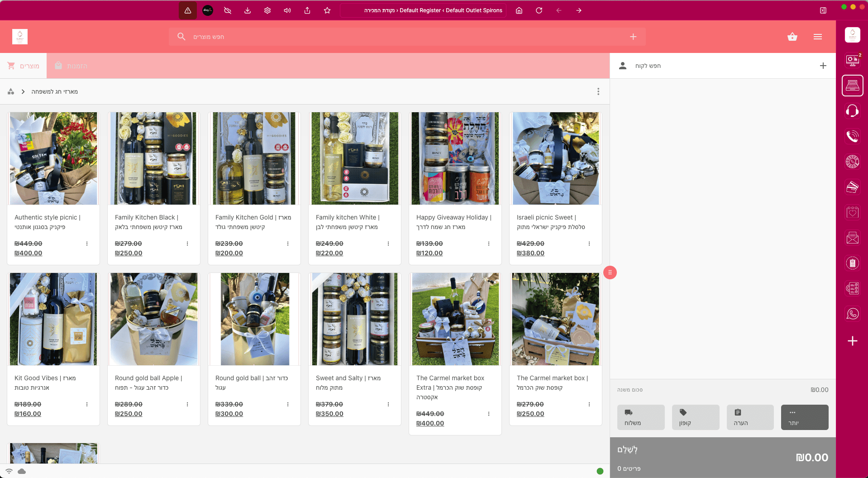Screen dimensions: 868x478
Task: Click the product search field
Action: pyautogui.click(x=407, y=37)
